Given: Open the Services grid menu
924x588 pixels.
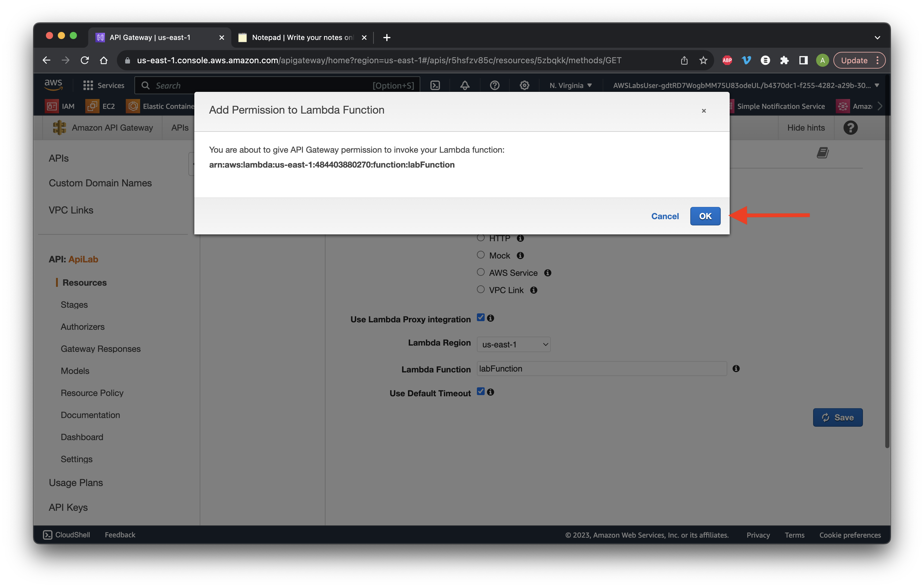Looking at the screenshot, I should [104, 85].
